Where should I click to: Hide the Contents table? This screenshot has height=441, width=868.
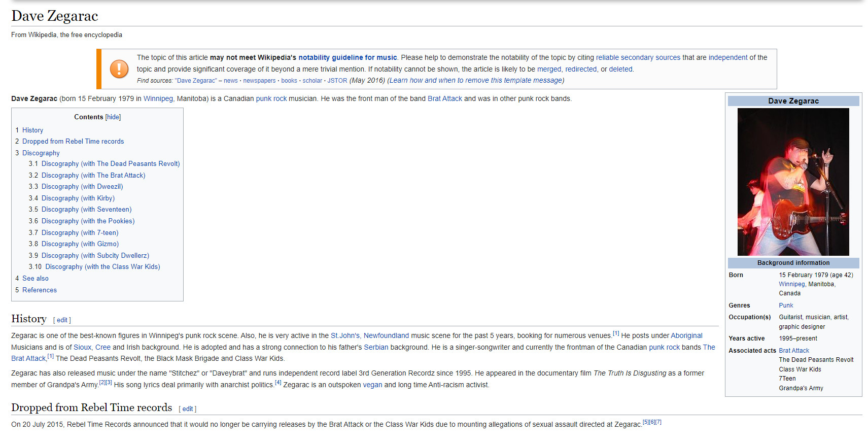[113, 117]
